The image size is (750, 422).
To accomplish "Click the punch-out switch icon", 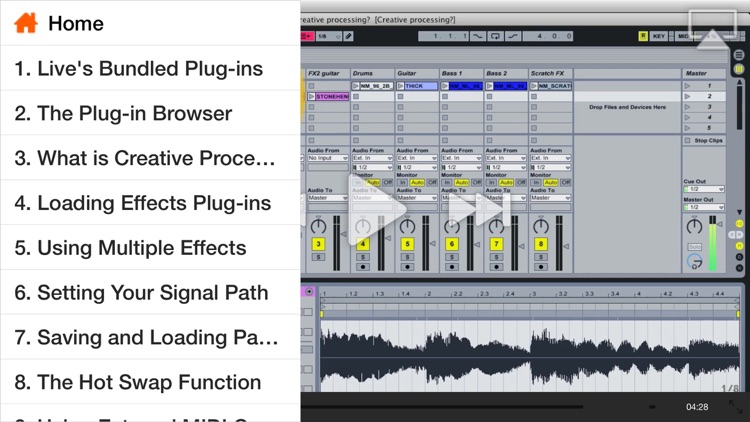I will 513,36.
